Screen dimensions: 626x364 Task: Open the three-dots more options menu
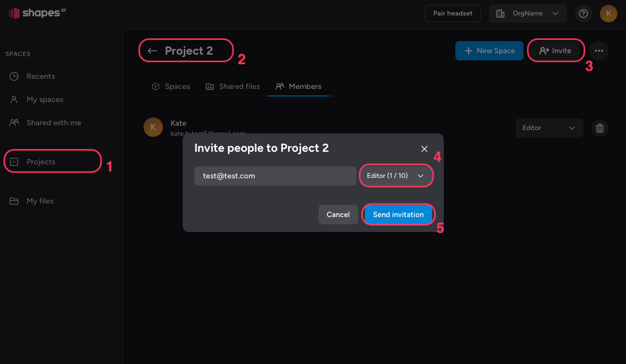click(599, 51)
